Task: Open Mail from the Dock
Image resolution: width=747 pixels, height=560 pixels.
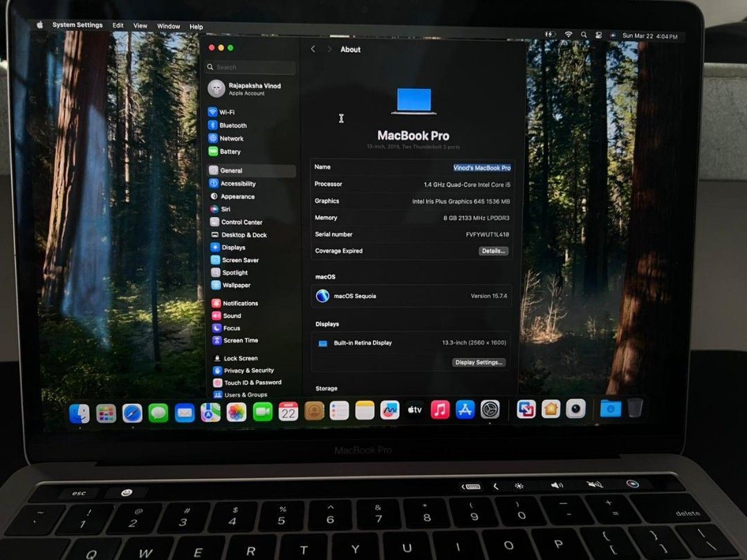Action: tap(185, 412)
